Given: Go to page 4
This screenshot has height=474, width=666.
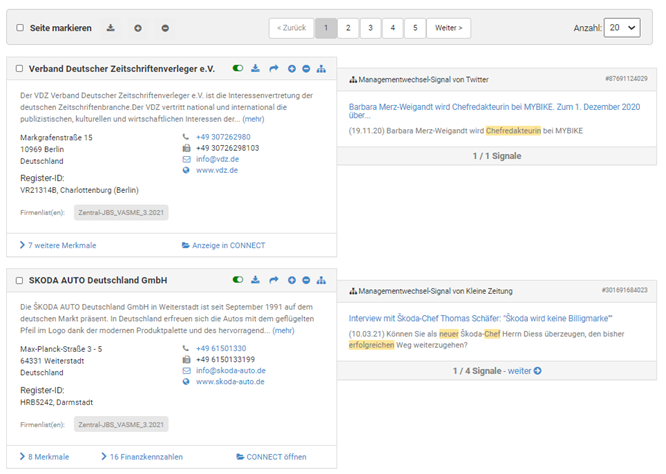Looking at the screenshot, I should click(x=393, y=28).
